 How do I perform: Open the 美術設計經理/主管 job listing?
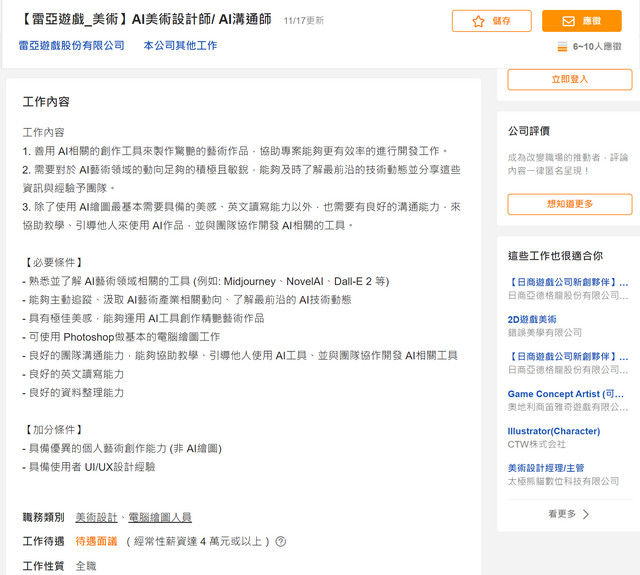click(x=546, y=468)
